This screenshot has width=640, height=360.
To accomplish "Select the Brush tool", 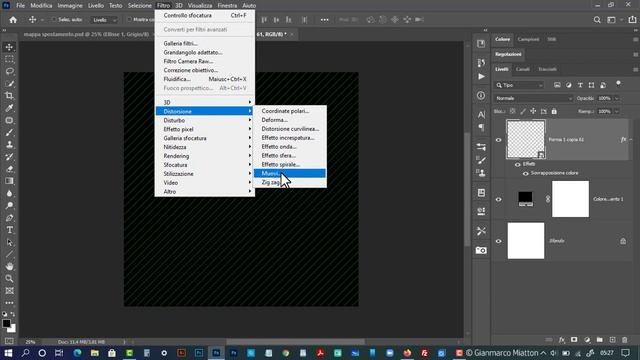I will pyautogui.click(x=9, y=133).
